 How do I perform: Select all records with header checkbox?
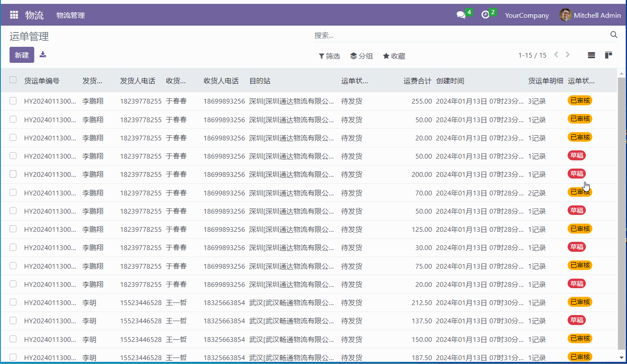(x=13, y=80)
